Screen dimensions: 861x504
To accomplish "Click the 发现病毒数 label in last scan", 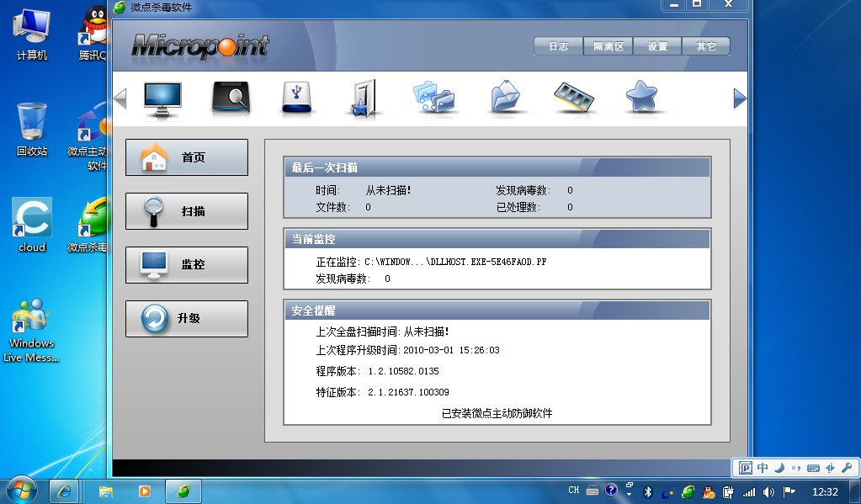I will click(x=524, y=190).
